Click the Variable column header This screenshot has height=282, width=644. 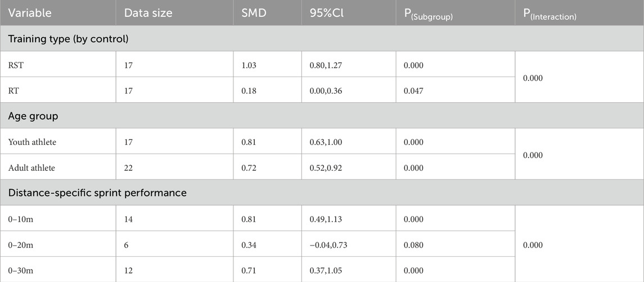(30, 12)
